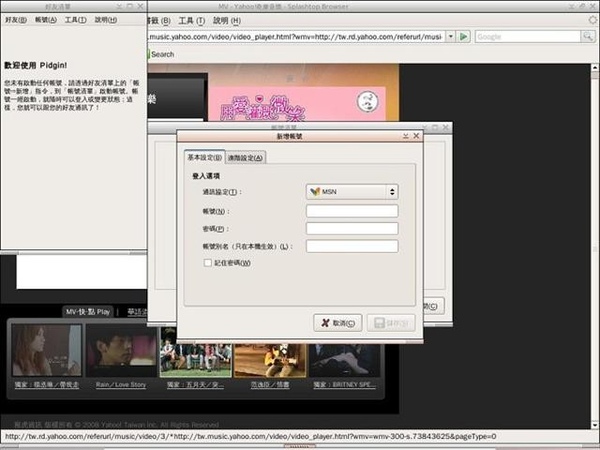
Task: Open 工具(T) menu in the browser
Action: (192, 21)
